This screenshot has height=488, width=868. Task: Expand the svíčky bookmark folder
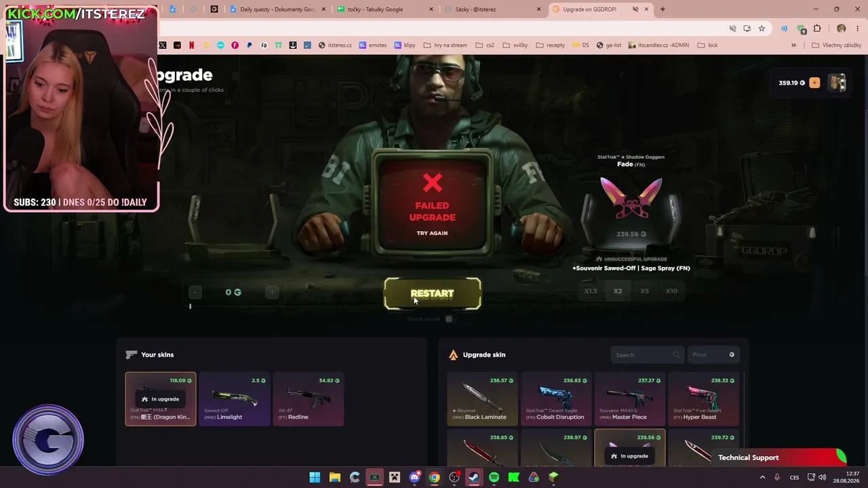click(515, 45)
